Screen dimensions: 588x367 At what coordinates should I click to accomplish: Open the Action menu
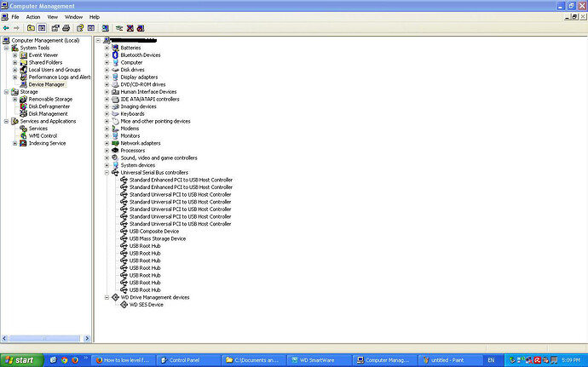33,17
